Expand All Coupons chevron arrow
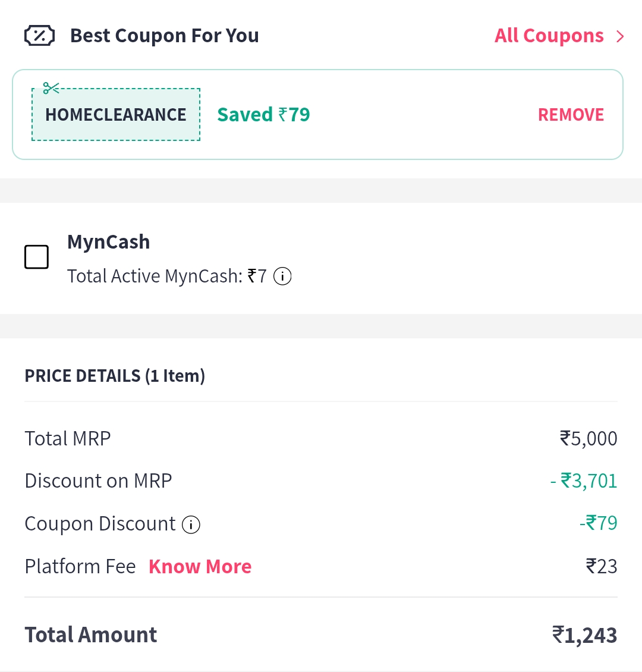This screenshot has height=672, width=642. 620,36
